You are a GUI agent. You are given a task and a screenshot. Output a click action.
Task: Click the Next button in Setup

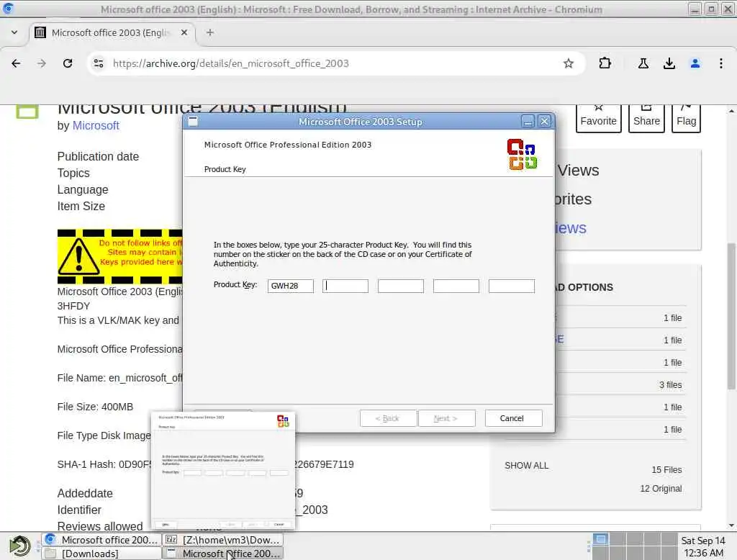[x=446, y=418]
